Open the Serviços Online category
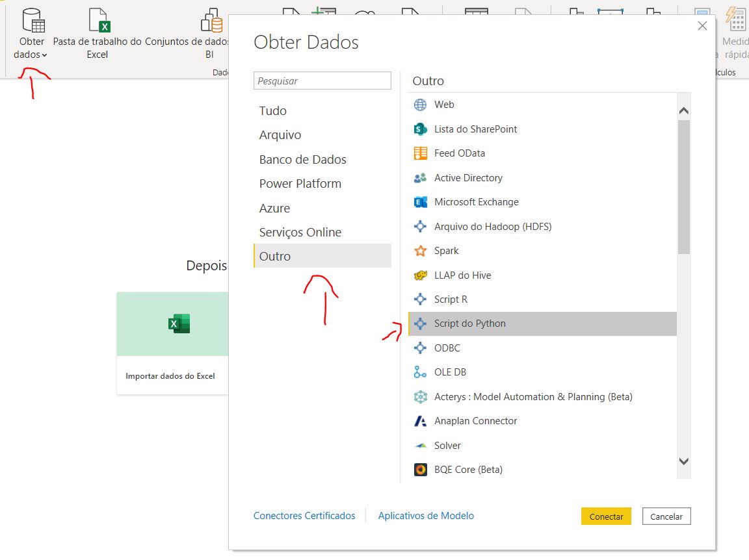The image size is (749, 560). [x=322, y=233]
